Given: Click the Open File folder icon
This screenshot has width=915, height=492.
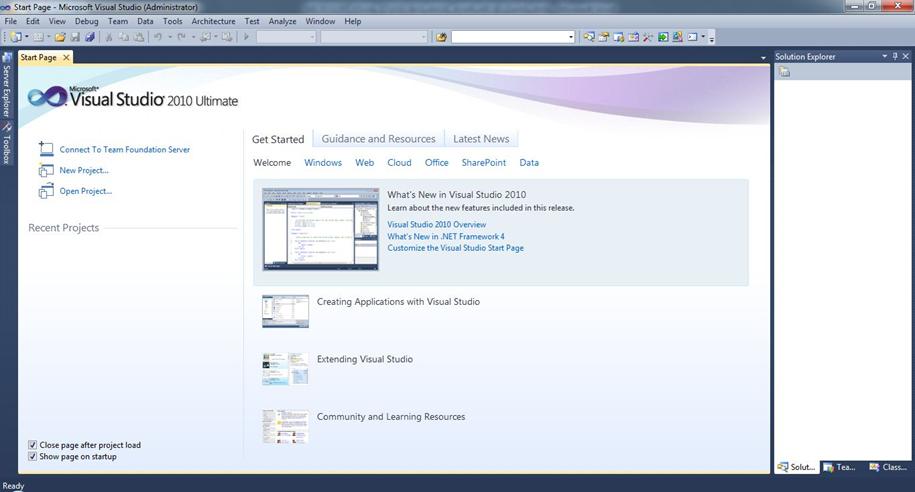Looking at the screenshot, I should pyautogui.click(x=60, y=37).
